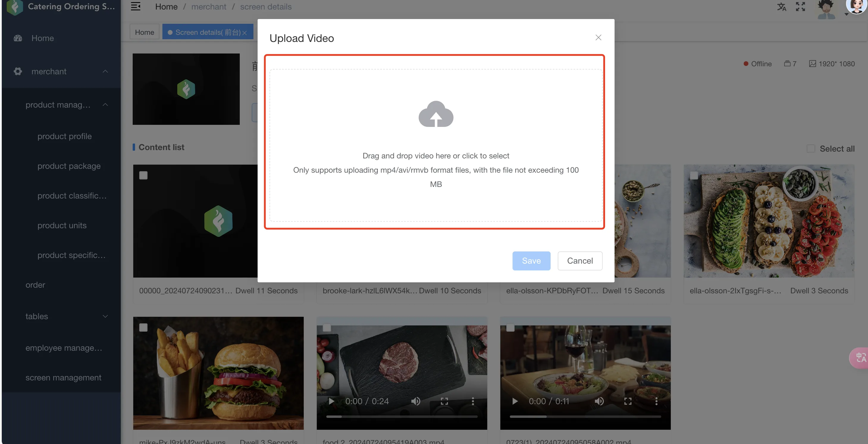The height and width of the screenshot is (444, 868).
Task: Toggle fullscreen mode icon in header
Action: pyautogui.click(x=800, y=7)
